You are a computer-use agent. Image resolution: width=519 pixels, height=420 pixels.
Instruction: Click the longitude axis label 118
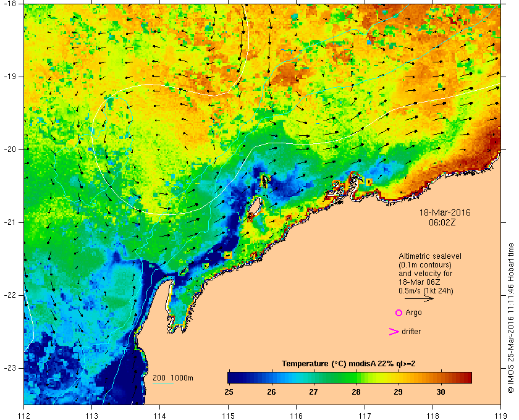click(x=432, y=415)
